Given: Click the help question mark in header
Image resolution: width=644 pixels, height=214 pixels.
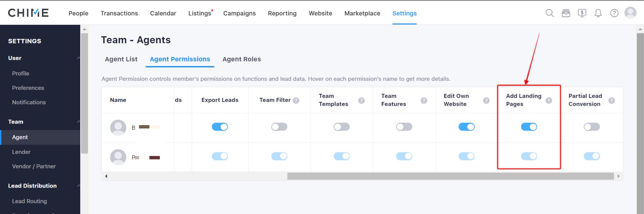Looking at the screenshot, I should point(614,13).
